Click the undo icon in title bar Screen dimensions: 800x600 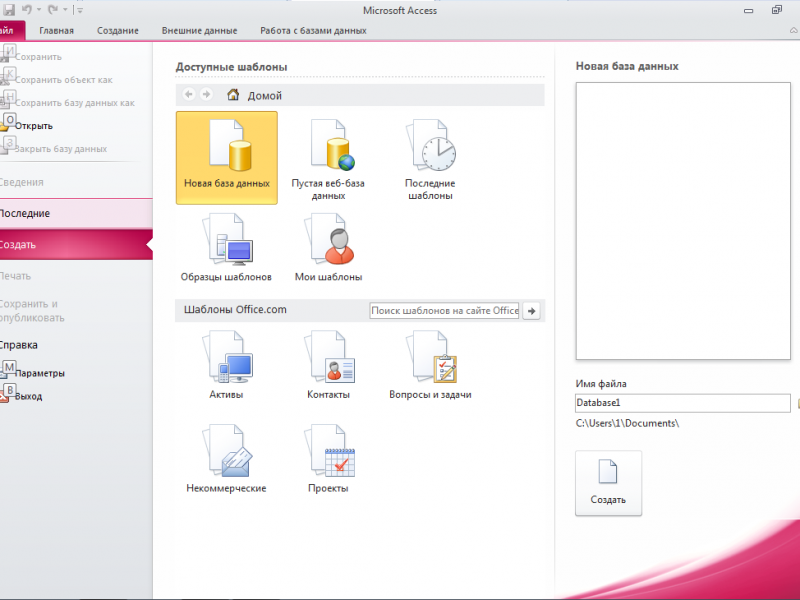(x=27, y=10)
